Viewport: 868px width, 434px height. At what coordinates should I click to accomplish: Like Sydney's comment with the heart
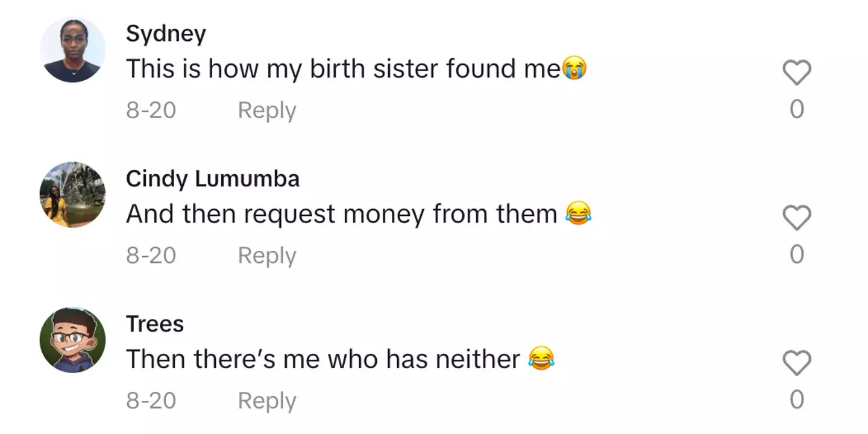coord(796,73)
